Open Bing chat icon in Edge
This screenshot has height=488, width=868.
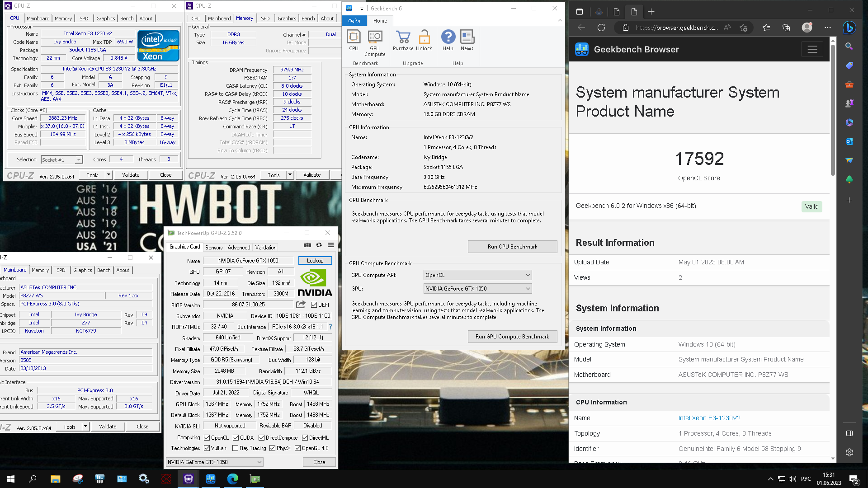point(849,28)
